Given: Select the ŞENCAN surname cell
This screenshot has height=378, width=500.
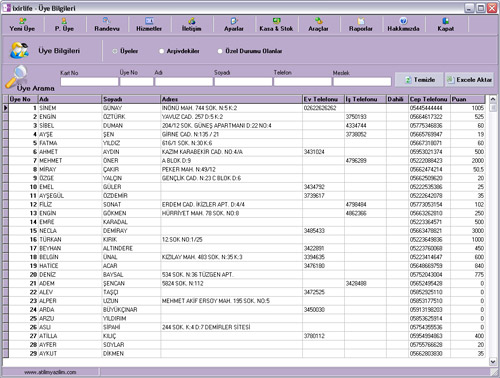Looking at the screenshot, I should (x=131, y=283).
